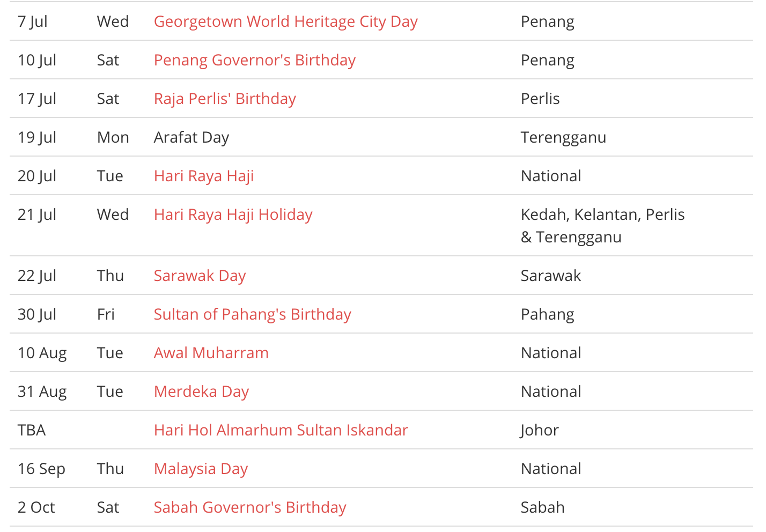The height and width of the screenshot is (532, 766).
Task: Select the Hari Raya Haji link
Action: coord(204,176)
